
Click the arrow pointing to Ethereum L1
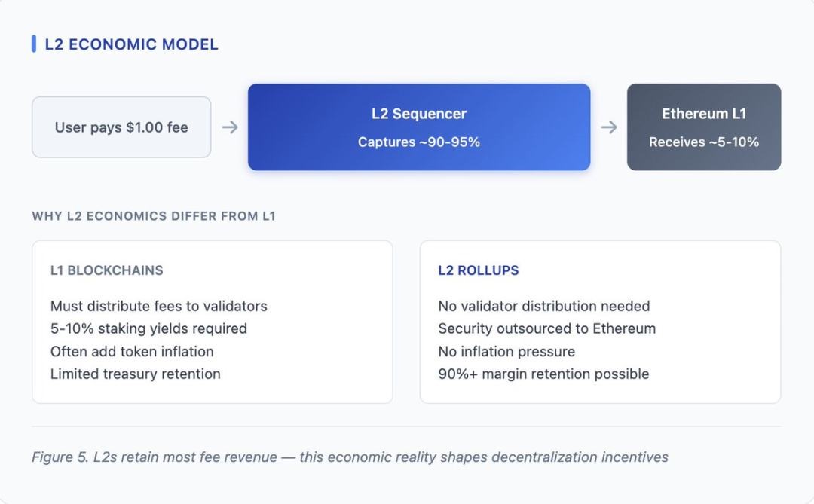pos(609,127)
